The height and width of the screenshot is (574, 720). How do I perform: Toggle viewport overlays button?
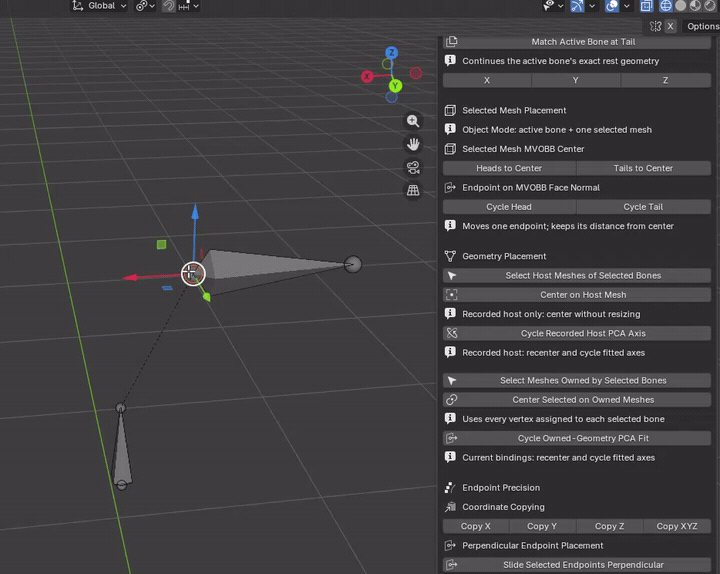click(611, 6)
